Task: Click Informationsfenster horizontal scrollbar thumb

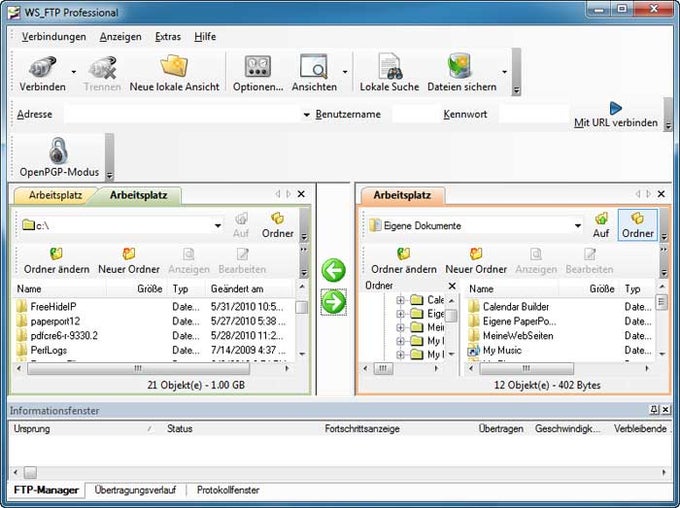Action: pos(30,472)
